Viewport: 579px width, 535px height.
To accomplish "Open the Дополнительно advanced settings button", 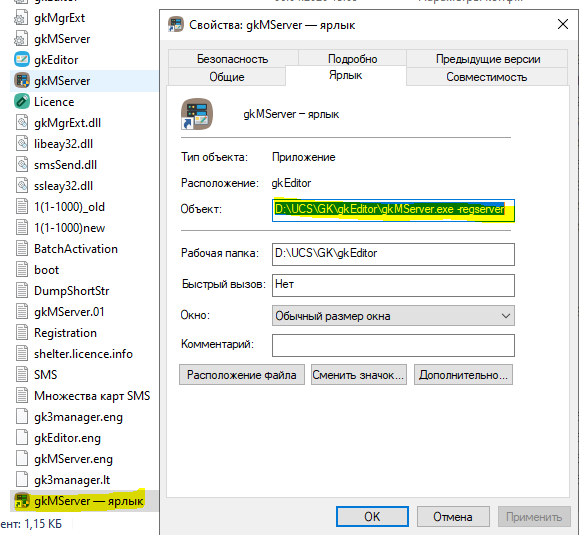I will (463, 375).
